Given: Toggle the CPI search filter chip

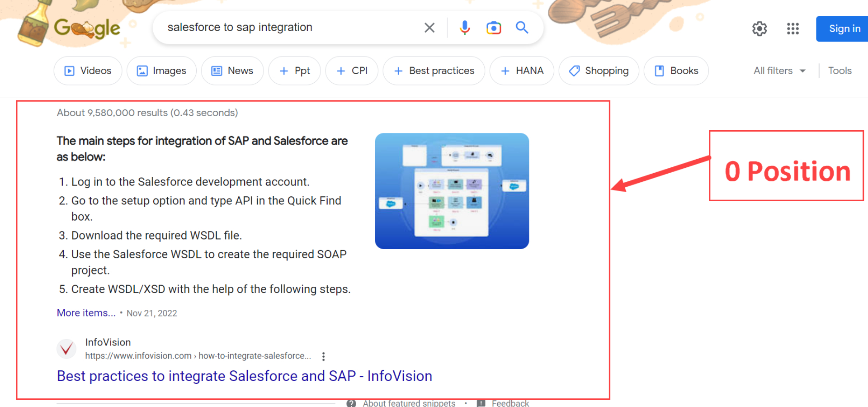Looking at the screenshot, I should pos(352,71).
